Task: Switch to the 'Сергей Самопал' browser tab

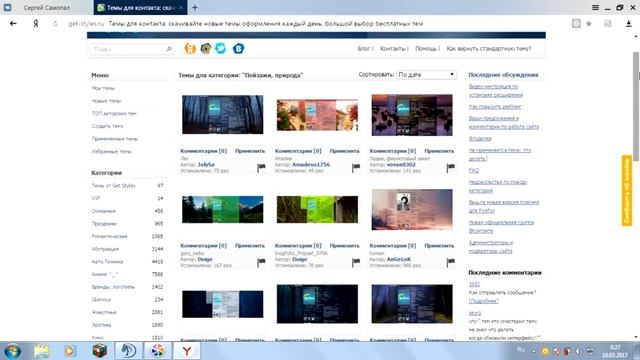Action: [x=47, y=8]
